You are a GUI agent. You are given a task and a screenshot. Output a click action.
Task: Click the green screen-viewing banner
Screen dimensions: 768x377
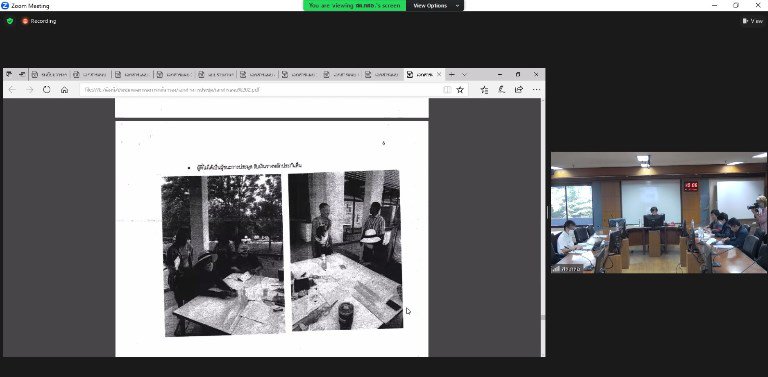(x=355, y=5)
